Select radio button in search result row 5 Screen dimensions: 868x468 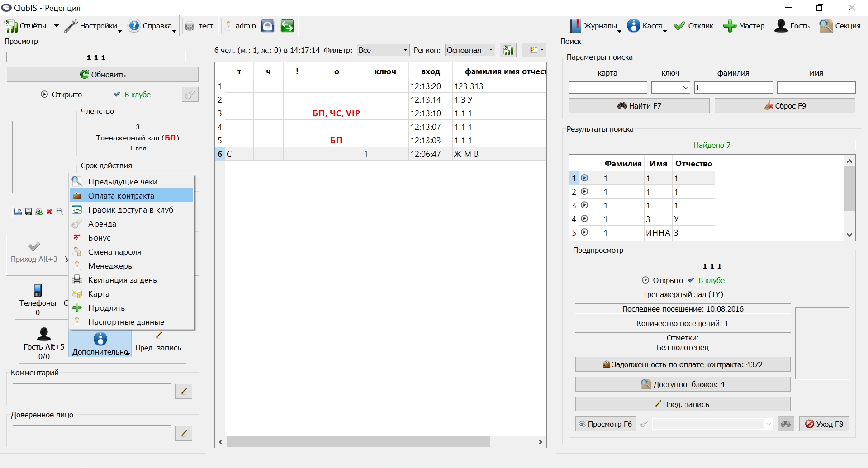click(584, 232)
